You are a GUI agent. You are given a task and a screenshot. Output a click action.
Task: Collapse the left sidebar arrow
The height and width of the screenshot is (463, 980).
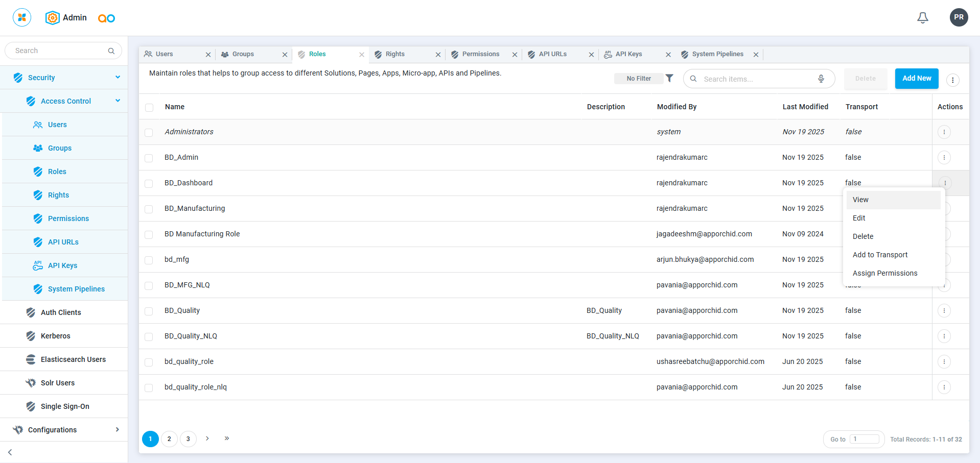[x=10, y=452]
